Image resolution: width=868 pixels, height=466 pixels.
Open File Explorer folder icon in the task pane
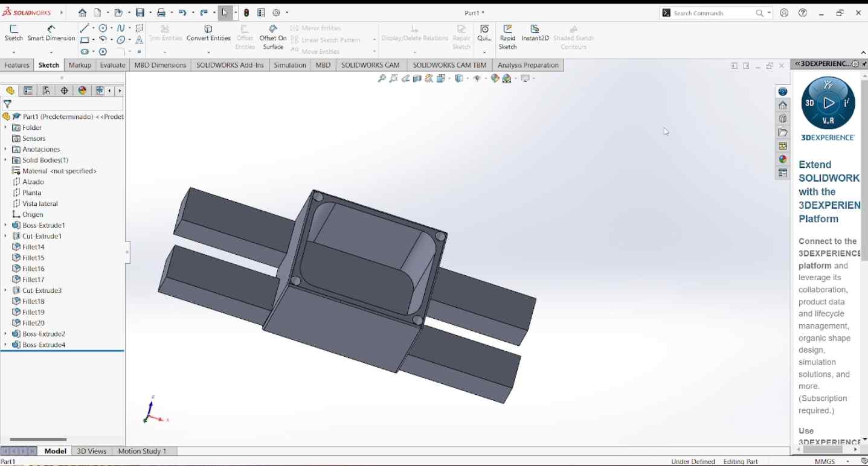[x=783, y=133]
